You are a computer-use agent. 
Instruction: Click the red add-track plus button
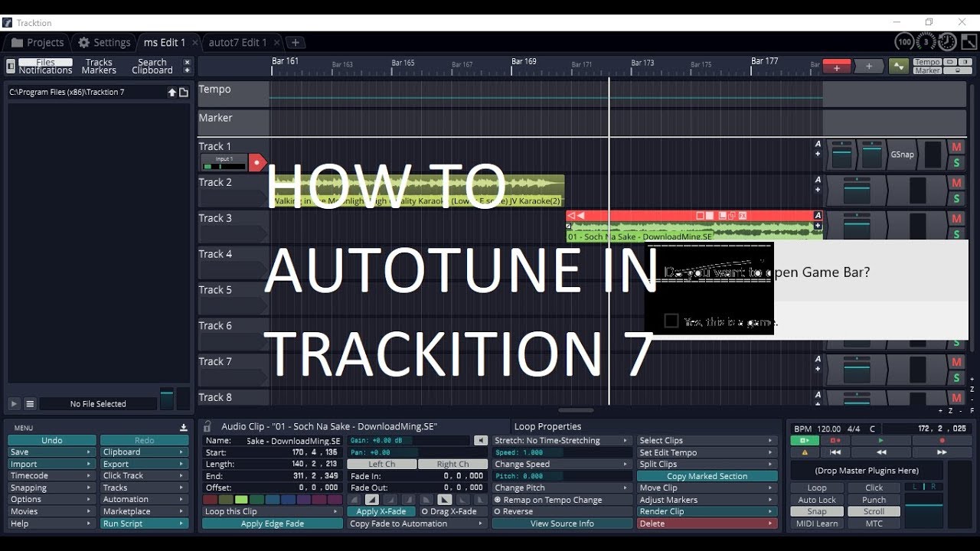[x=837, y=67]
